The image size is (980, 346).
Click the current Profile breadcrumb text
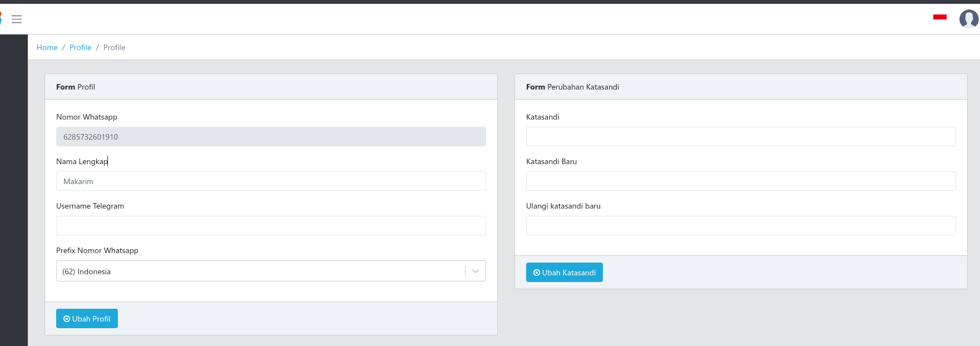click(x=114, y=48)
